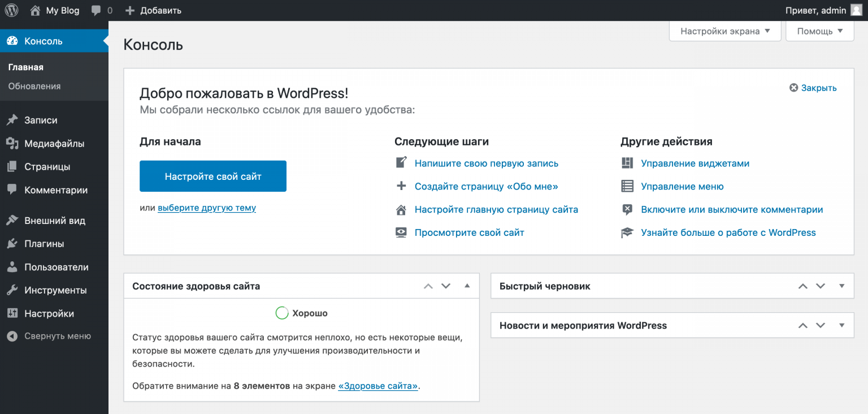
Task: Select the «Медиафайлы» media icon in the sidebar
Action: point(14,143)
